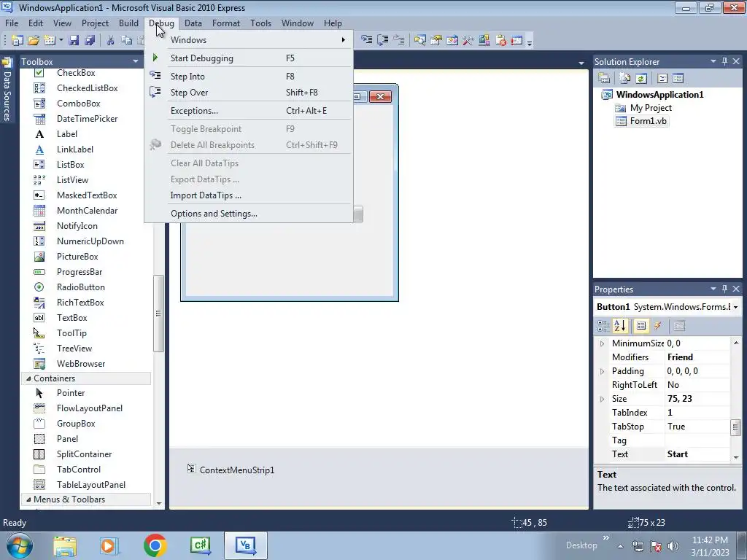Choose Import DataTips ... entry
Viewport: 747px width, 560px height.
[249, 195]
